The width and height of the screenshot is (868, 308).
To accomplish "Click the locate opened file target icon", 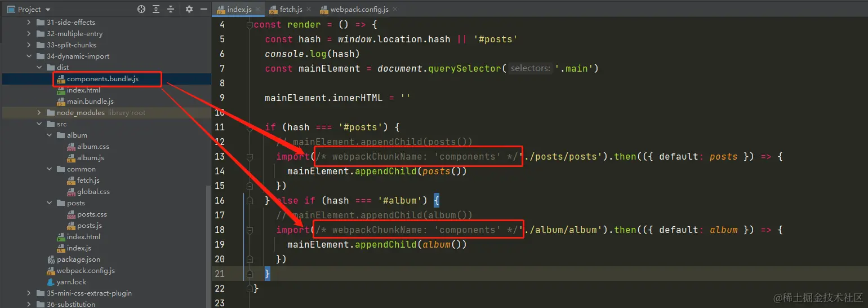I will [141, 9].
